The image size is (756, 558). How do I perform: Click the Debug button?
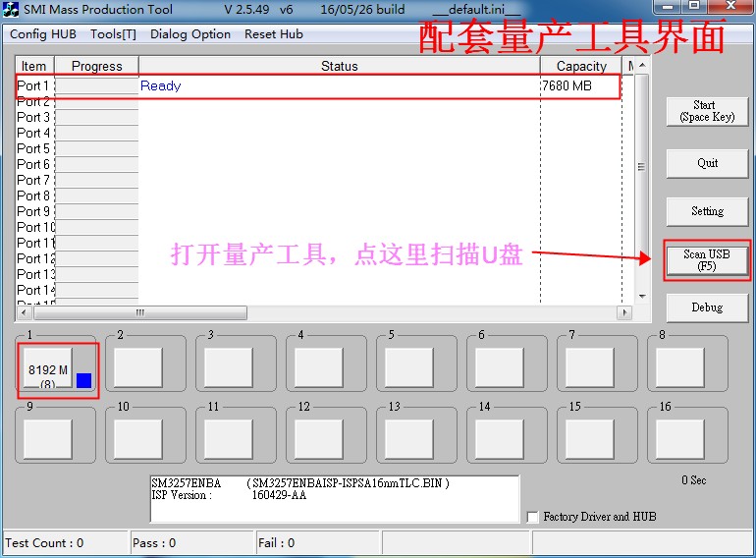[707, 307]
